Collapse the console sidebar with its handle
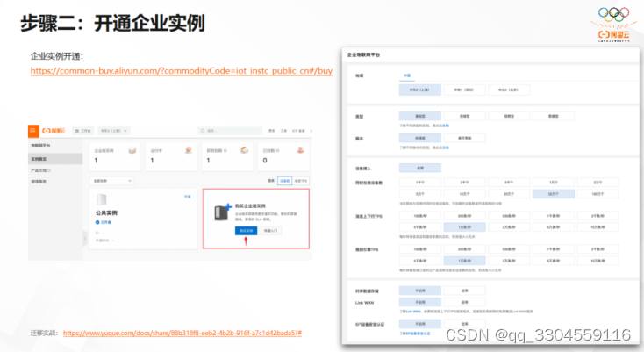644x352 pixels. coord(85,238)
